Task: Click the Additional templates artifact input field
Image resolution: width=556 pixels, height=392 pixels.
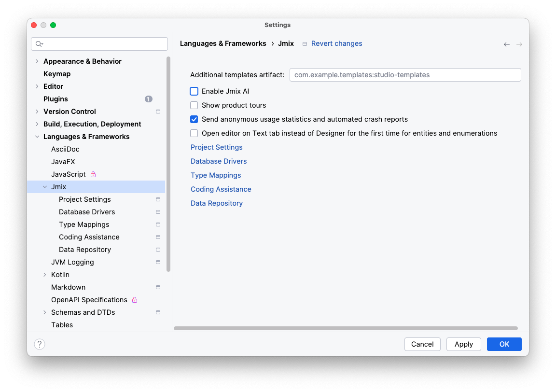Action: (x=405, y=75)
